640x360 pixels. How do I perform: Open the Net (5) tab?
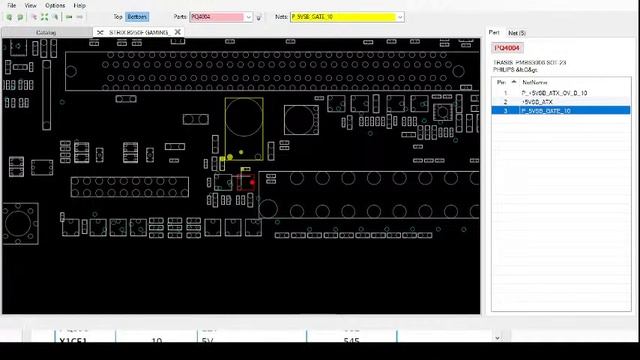click(x=517, y=33)
